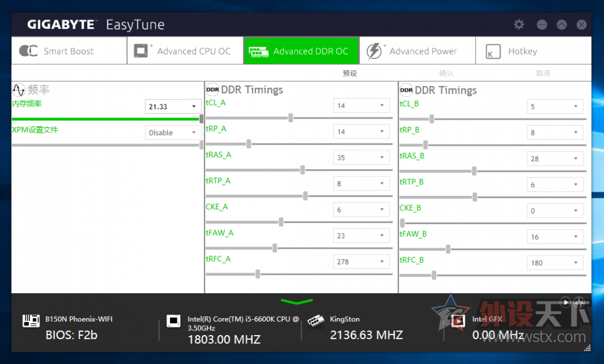Click the motherboard icon near B150N Phoenix-WIFI
This screenshot has width=604, height=364.
(31, 320)
